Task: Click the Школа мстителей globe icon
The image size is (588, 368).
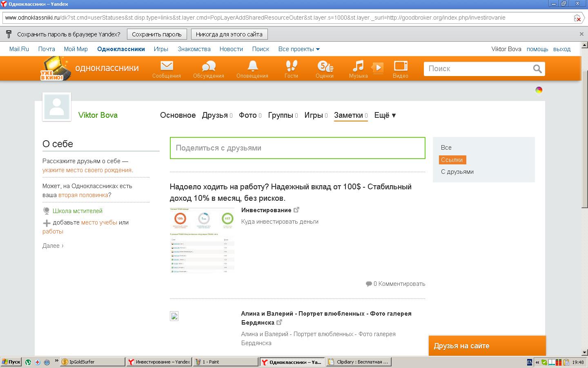Action: point(47,211)
